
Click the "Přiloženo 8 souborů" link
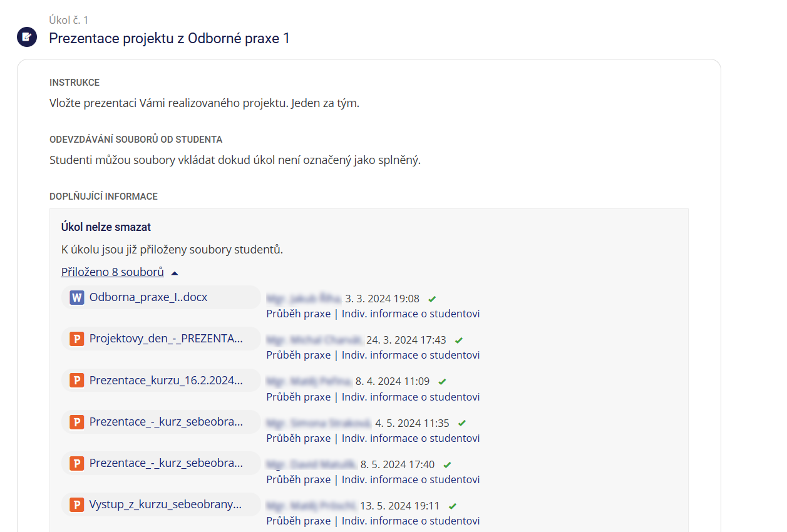tap(113, 272)
